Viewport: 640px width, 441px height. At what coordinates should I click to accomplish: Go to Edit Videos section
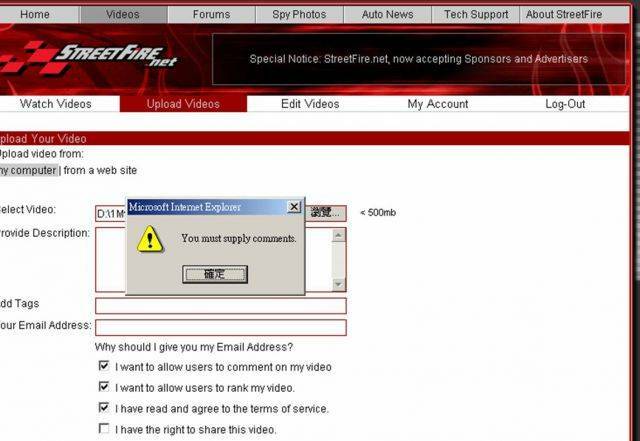pos(310,104)
